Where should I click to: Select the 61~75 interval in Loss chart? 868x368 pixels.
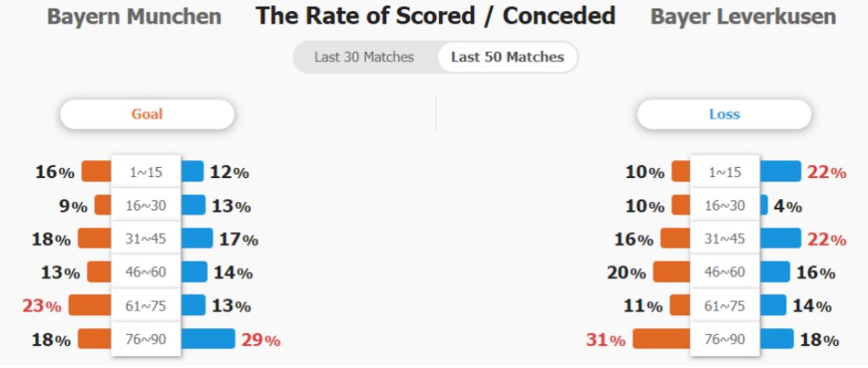click(725, 306)
